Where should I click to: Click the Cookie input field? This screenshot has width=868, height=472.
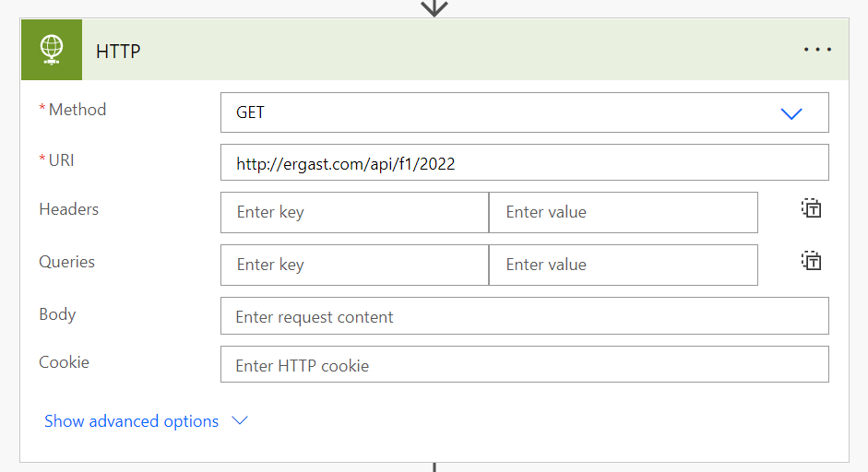coord(524,365)
